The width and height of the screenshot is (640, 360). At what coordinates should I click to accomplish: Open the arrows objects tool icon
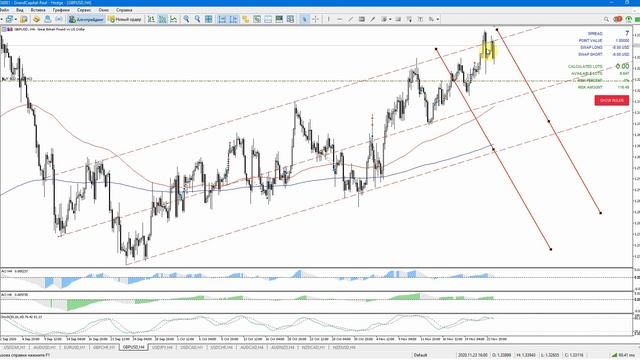[x=431, y=19]
